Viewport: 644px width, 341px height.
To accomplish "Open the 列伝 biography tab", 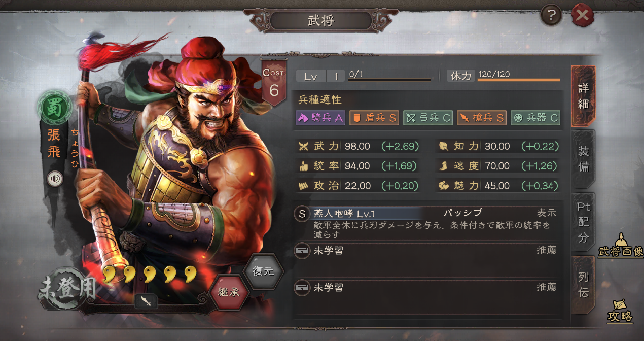I will [583, 285].
